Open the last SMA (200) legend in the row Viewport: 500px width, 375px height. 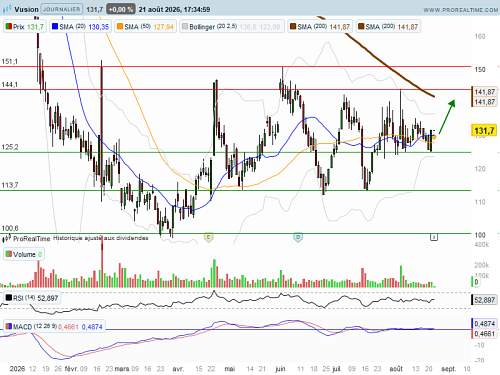tap(388, 27)
